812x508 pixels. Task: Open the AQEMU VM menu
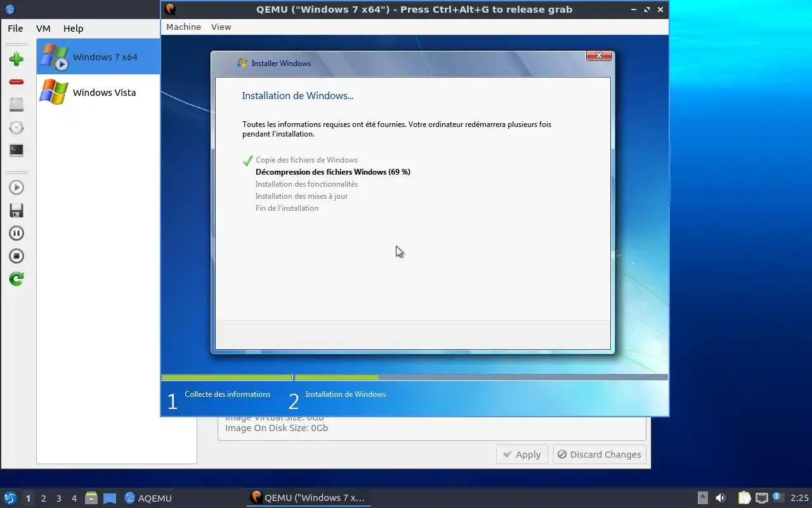[43, 29]
